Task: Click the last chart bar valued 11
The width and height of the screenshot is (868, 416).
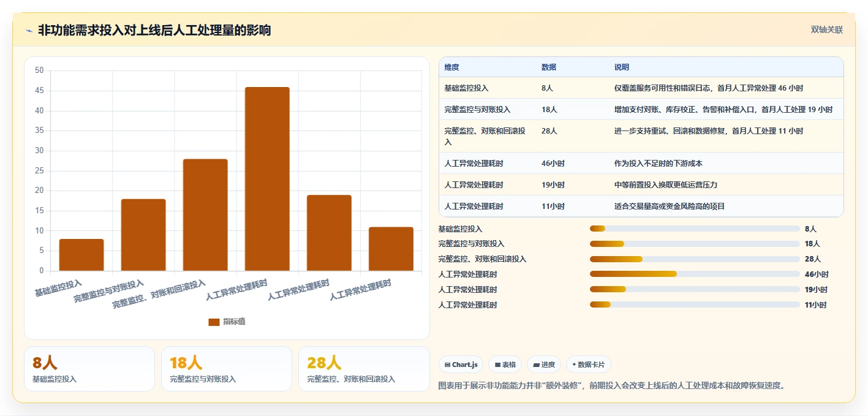Action: click(x=391, y=249)
